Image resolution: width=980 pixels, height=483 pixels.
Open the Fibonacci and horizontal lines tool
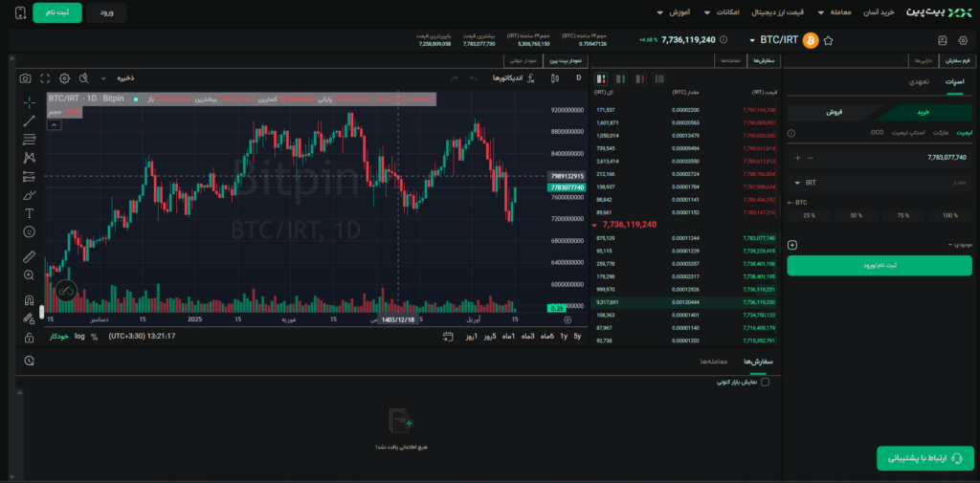coord(29,140)
